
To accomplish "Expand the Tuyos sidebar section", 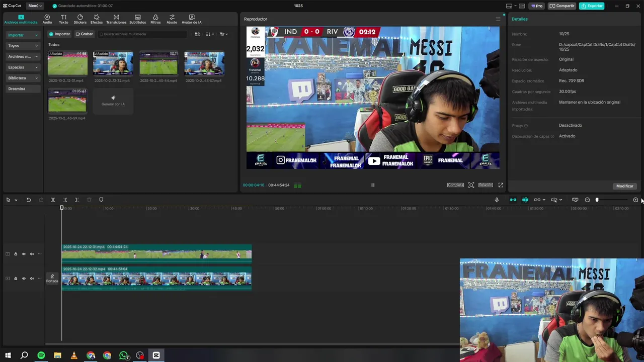I will click(x=23, y=46).
